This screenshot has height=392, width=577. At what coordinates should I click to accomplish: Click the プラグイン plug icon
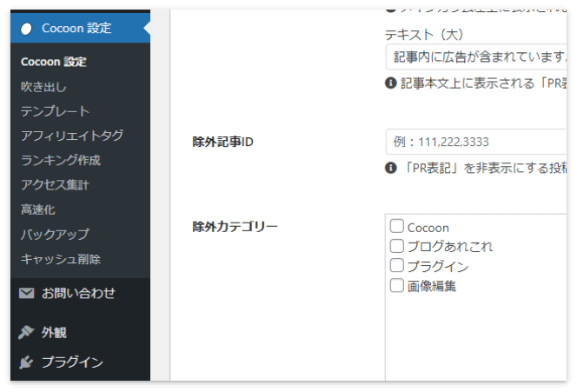point(26,362)
